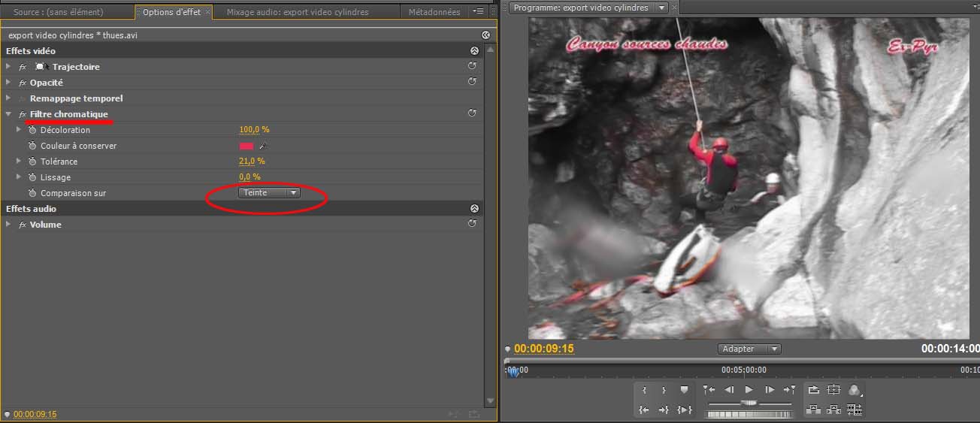
Task: Open the Couleur à conserver color swatch
Action: (247, 147)
